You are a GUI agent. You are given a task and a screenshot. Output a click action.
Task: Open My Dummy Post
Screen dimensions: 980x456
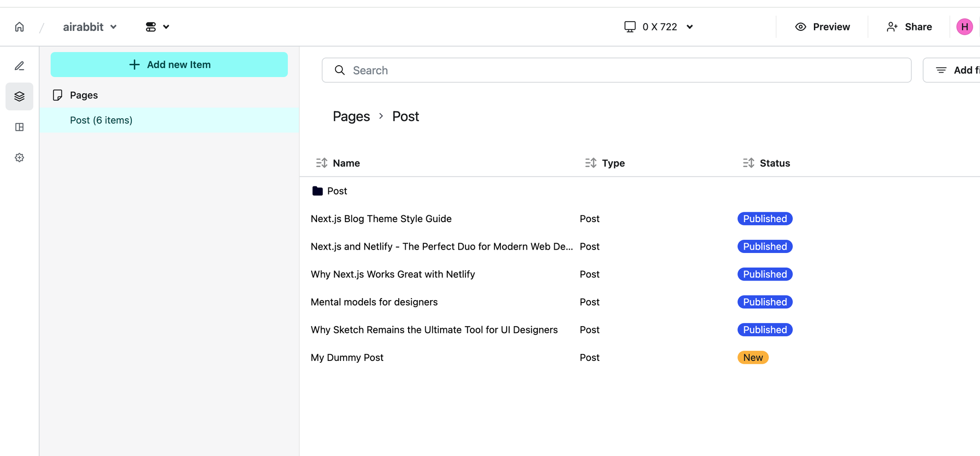pos(347,357)
